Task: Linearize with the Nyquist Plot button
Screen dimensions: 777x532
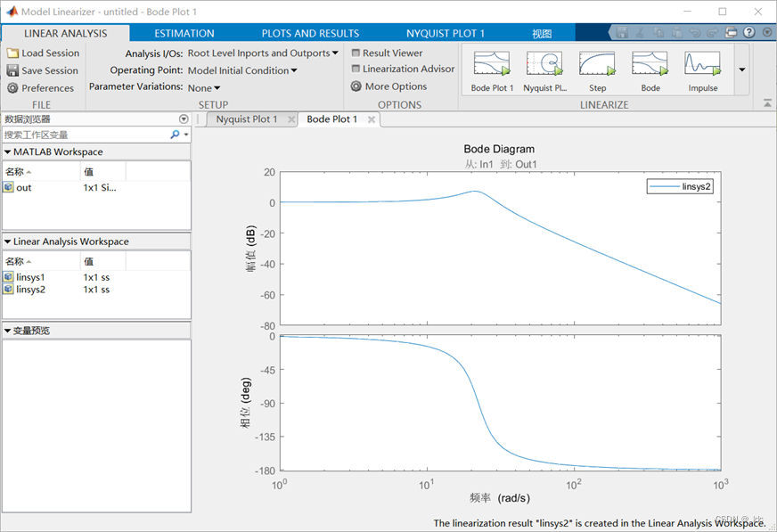Action: coord(544,71)
